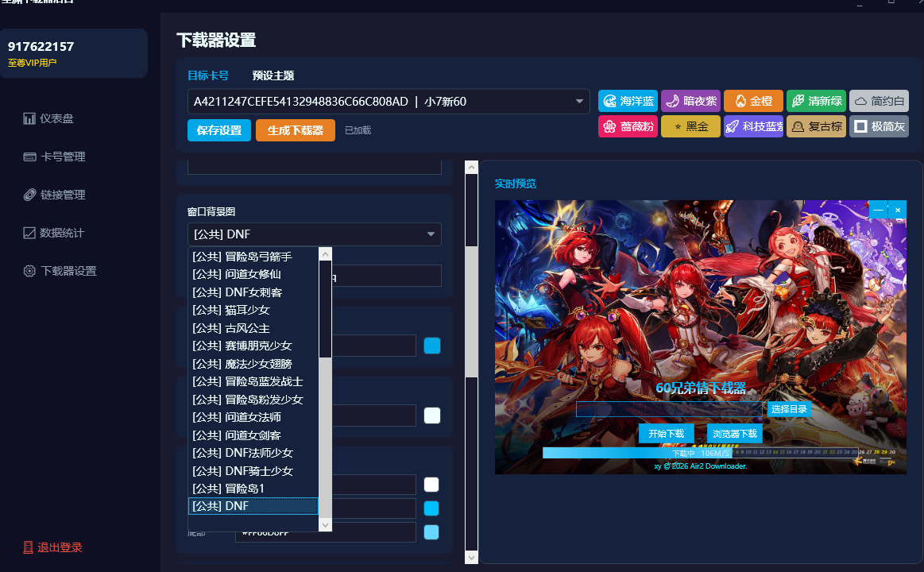The width and height of the screenshot is (924, 572).
Task: Choose [公共] 冒险岛弓箭手 from the list
Action: tap(253, 257)
